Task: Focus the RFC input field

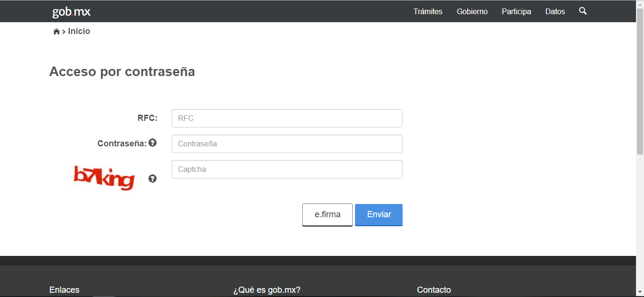Action: (287, 118)
